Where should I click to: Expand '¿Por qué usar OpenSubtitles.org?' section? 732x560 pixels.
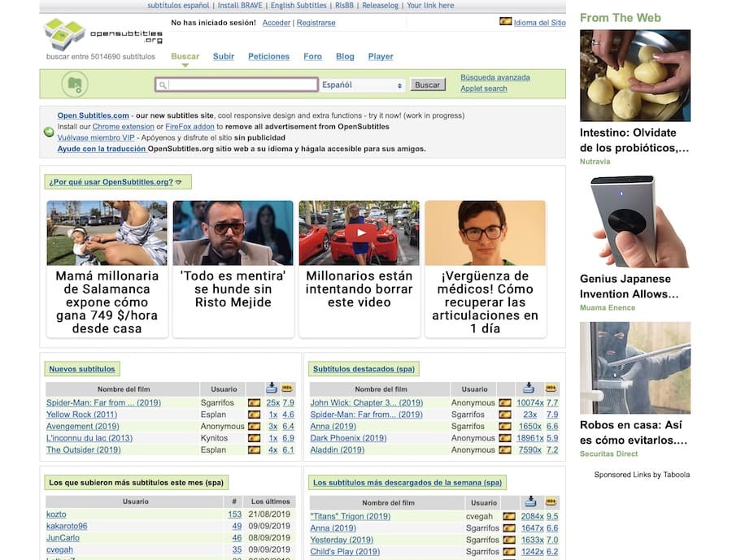pyautogui.click(x=115, y=182)
